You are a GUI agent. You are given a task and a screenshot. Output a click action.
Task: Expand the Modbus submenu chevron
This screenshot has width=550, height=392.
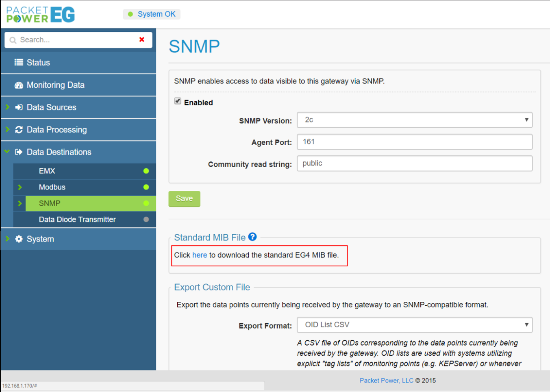point(20,187)
